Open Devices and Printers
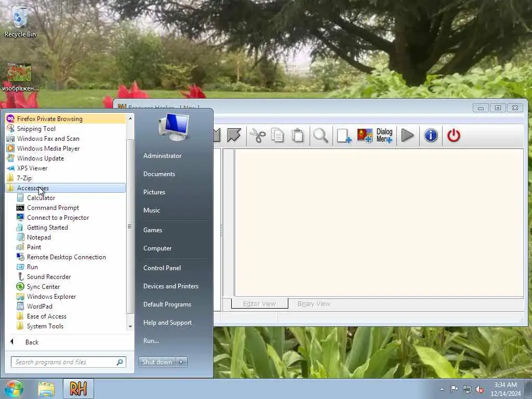This screenshot has height=399, width=532. pos(171,286)
